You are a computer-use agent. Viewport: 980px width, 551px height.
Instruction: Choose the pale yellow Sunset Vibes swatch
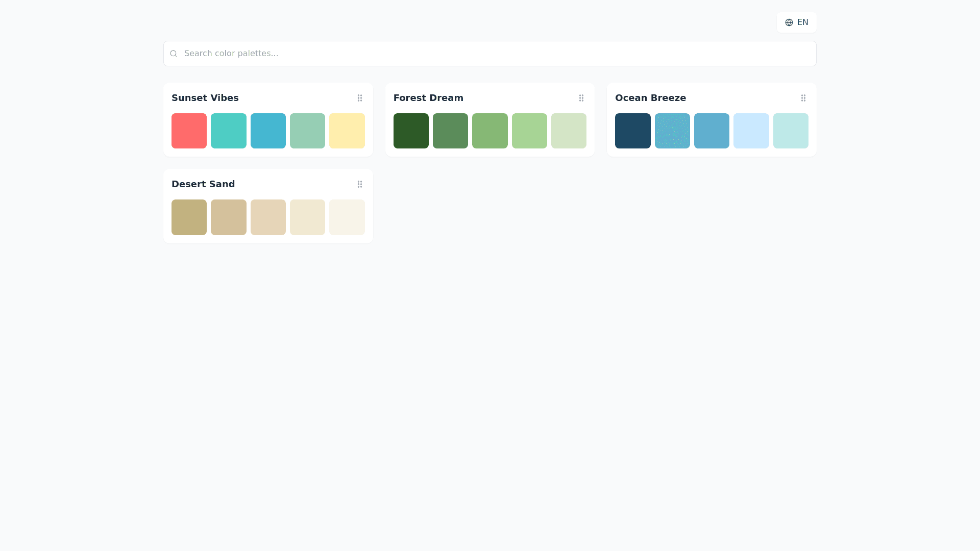[347, 131]
